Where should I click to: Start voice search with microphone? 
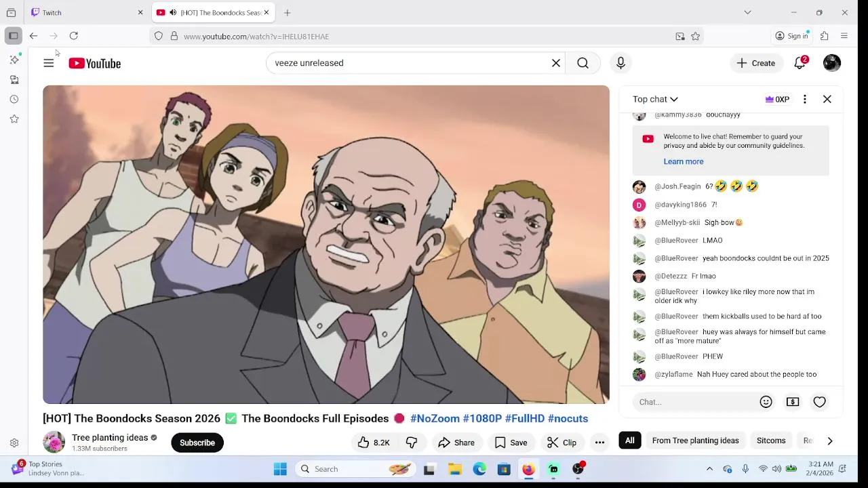click(x=620, y=63)
